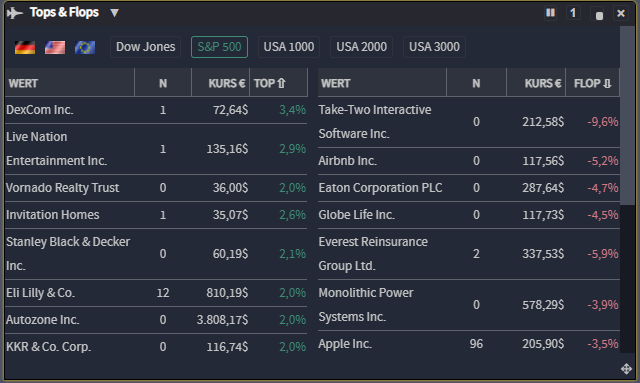Select KKR & Co. Corp. row
The height and width of the screenshot is (383, 640).
point(156,347)
